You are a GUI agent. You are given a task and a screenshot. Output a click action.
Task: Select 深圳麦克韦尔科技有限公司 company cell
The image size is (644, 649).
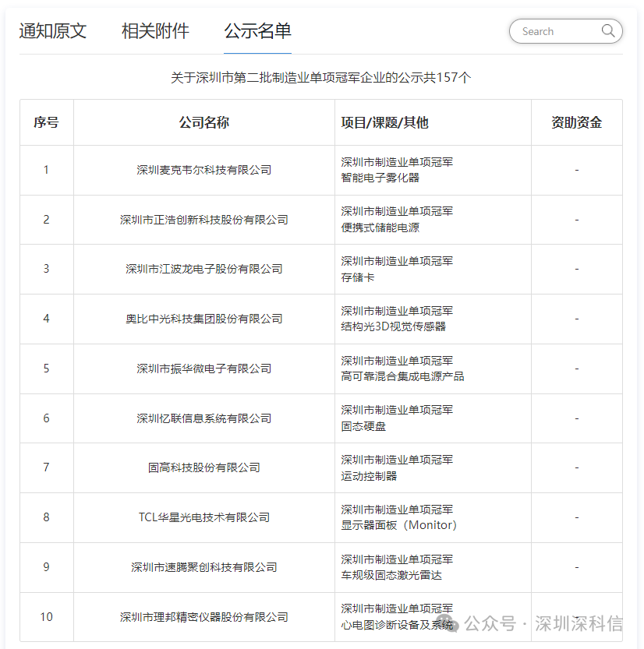203,170
